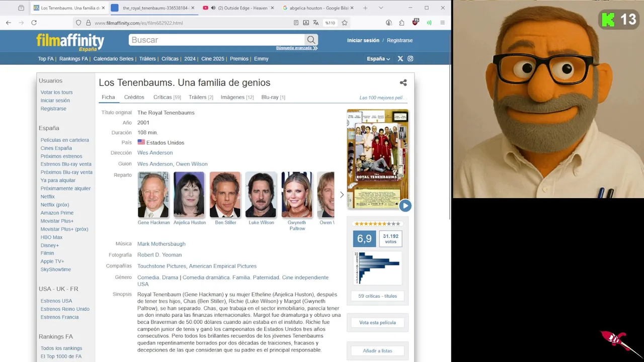Click Registrarse in header
644x362 pixels.
399,40
